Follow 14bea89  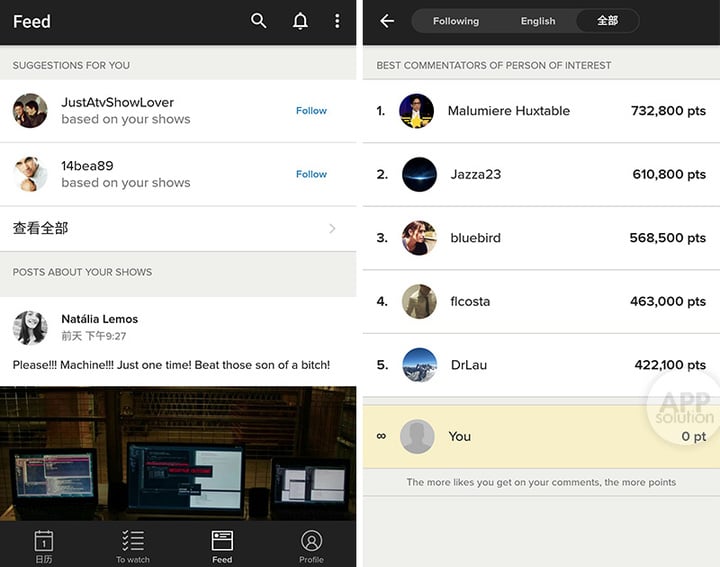(x=311, y=174)
